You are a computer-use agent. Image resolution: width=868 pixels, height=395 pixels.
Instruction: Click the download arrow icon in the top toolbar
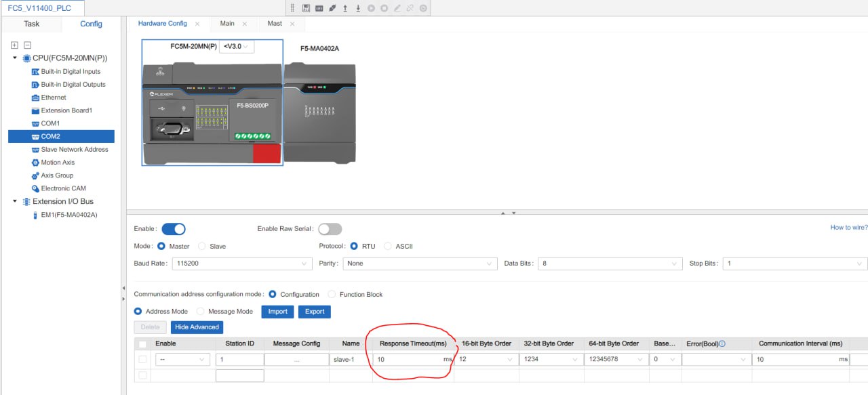pyautogui.click(x=358, y=8)
